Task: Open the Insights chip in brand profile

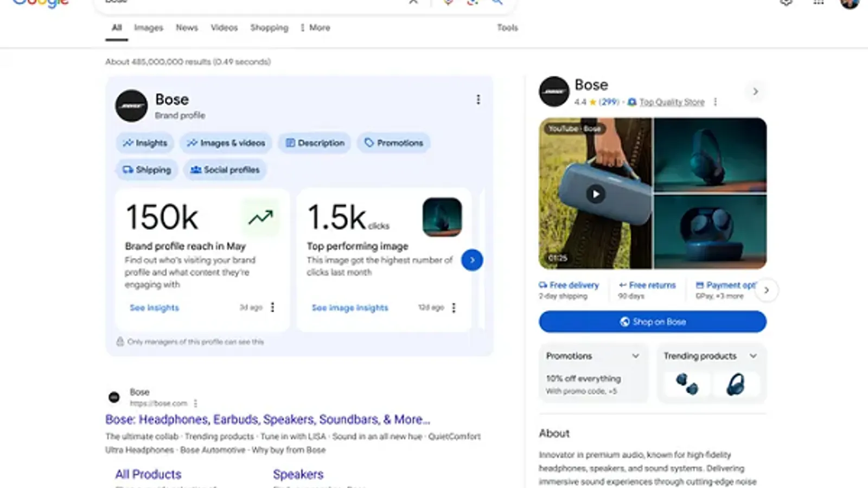Action: coord(145,143)
